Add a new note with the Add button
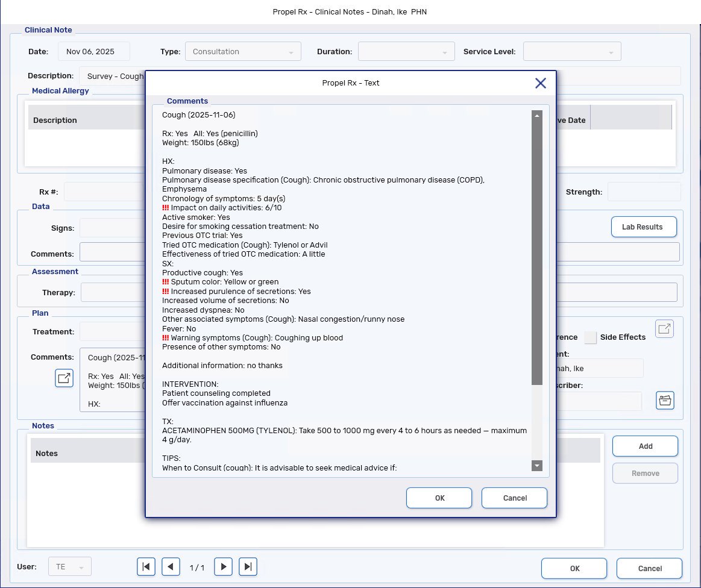The width and height of the screenshot is (701, 588). click(x=645, y=446)
